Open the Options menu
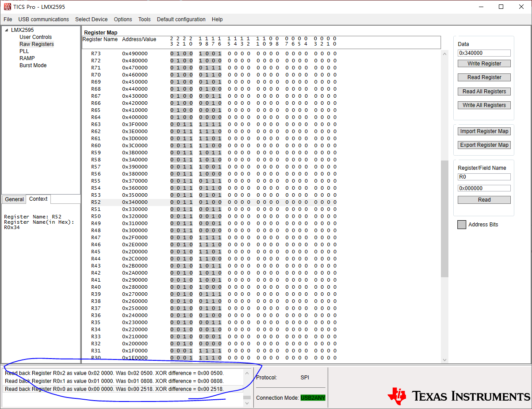Image resolution: width=532 pixels, height=409 pixels. tap(123, 19)
